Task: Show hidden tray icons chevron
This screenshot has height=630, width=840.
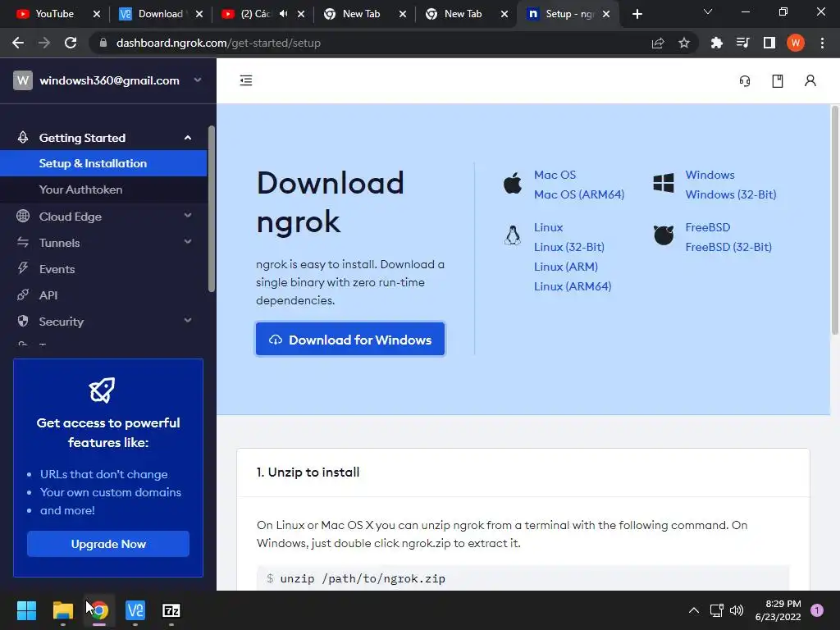Action: pyautogui.click(x=694, y=610)
